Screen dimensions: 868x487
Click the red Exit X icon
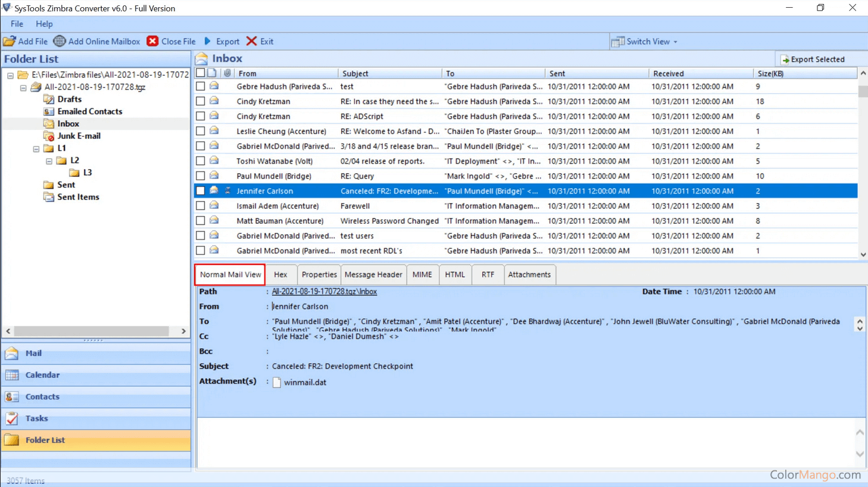point(252,41)
